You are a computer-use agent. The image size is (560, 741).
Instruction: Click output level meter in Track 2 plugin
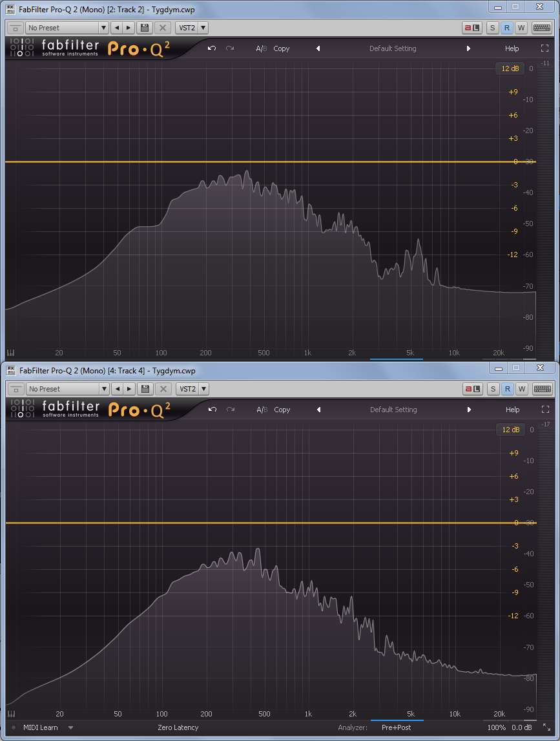545,208
